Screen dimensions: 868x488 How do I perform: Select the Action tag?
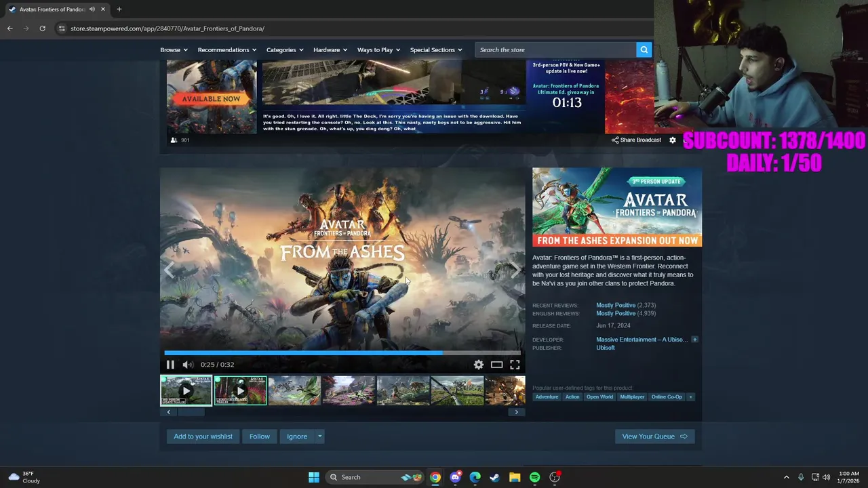pyautogui.click(x=572, y=397)
